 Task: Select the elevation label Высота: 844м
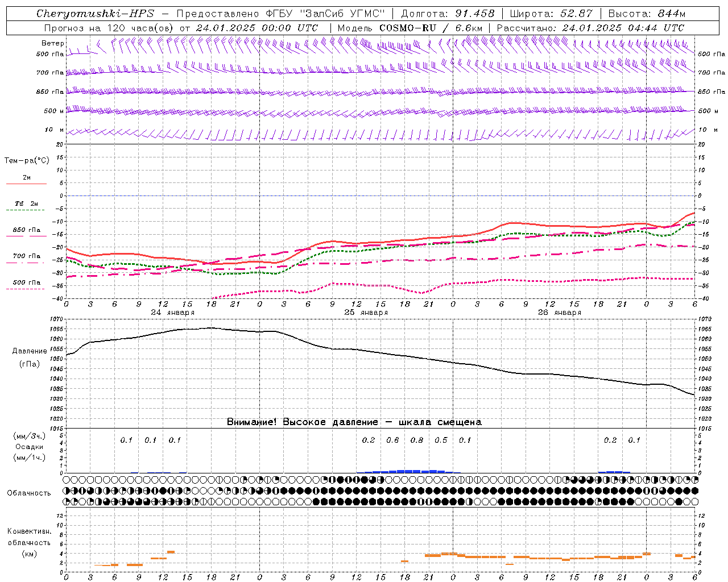point(647,14)
